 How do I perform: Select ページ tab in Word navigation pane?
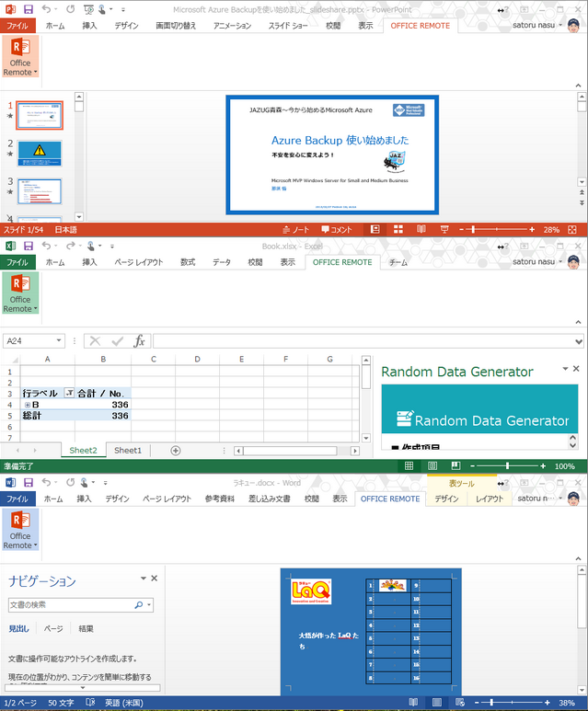click(x=53, y=628)
